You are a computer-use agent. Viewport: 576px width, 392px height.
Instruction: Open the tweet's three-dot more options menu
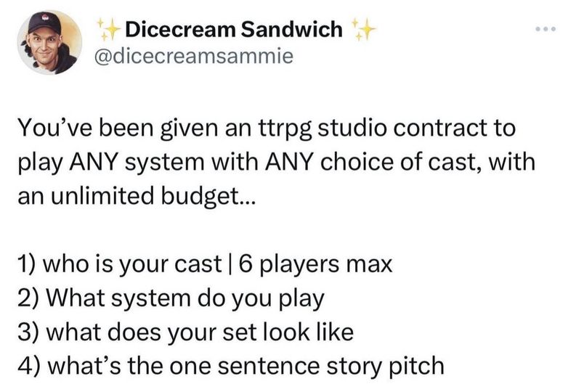pyautogui.click(x=545, y=28)
